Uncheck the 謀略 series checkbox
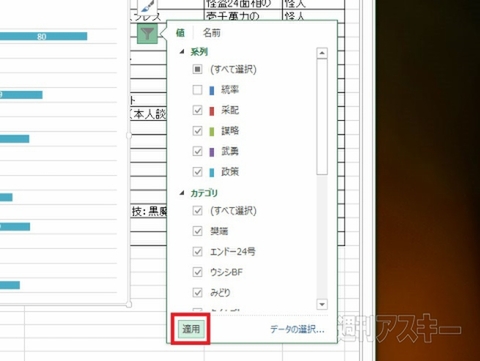The height and width of the screenshot is (361, 480). click(x=197, y=131)
